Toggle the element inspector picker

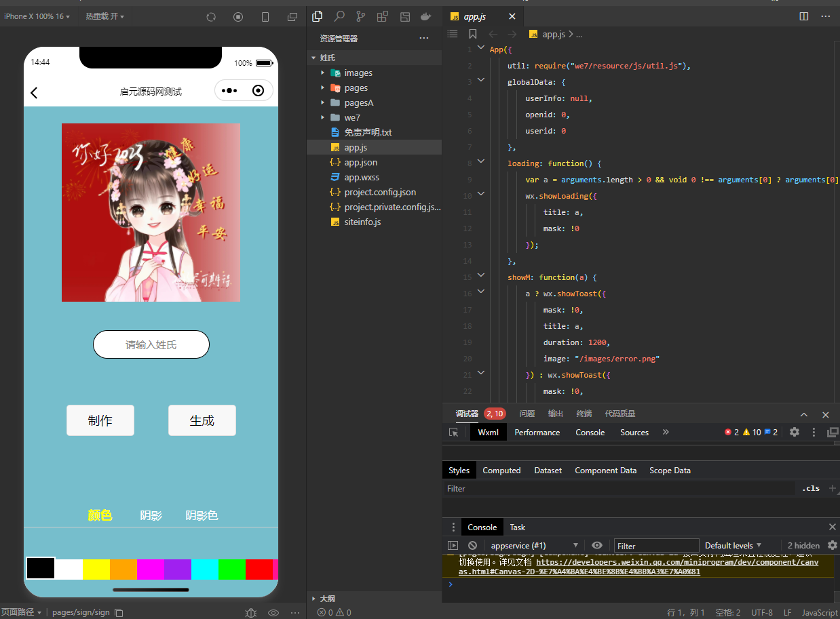click(x=454, y=432)
